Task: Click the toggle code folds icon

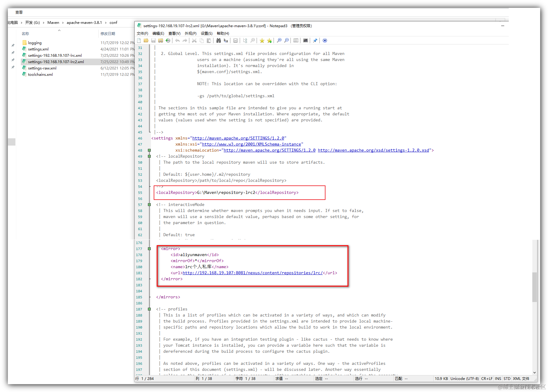Action: 245,40
